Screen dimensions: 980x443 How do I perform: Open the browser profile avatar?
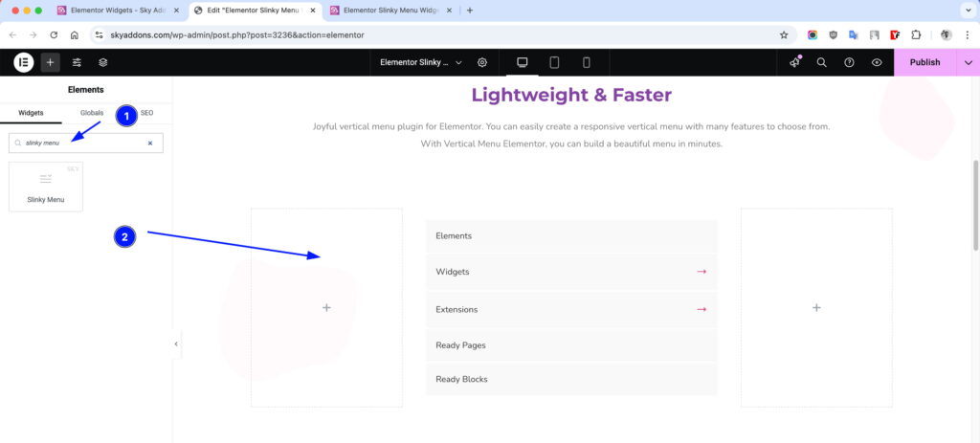point(946,35)
